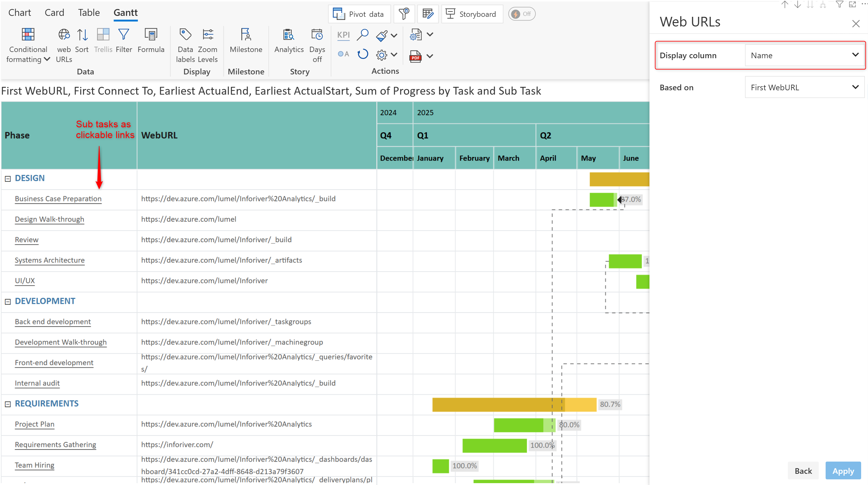Click the visual filter funnel icon
This screenshot has width=868, height=485.
pyautogui.click(x=839, y=4)
